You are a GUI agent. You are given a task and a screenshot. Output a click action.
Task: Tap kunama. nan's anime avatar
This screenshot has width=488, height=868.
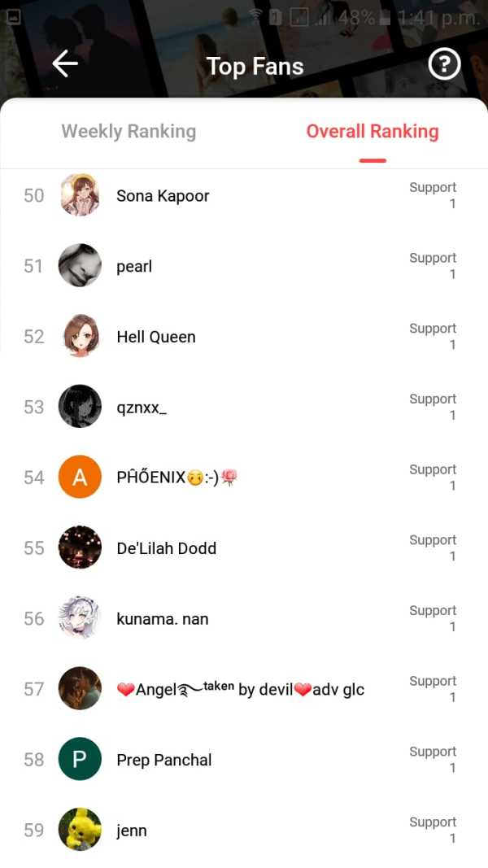(80, 618)
